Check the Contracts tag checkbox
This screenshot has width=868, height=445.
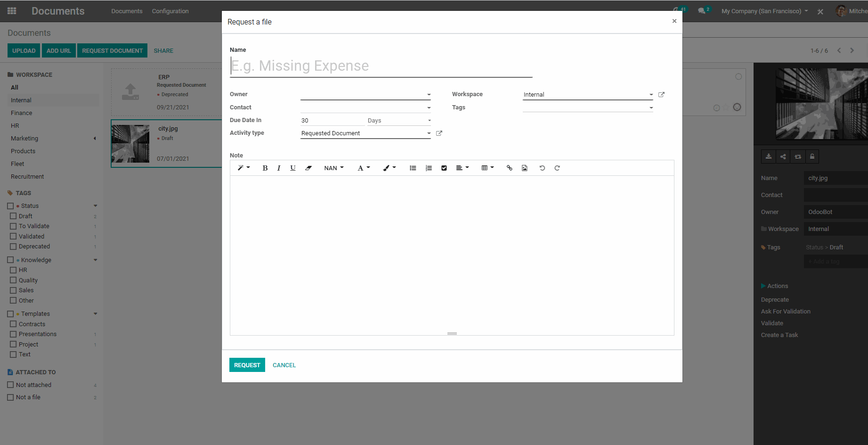coord(13,324)
